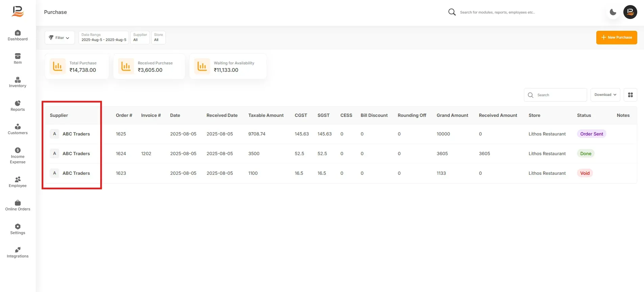Open Customers section in sidebar
The width and height of the screenshot is (644, 292).
[x=18, y=129]
